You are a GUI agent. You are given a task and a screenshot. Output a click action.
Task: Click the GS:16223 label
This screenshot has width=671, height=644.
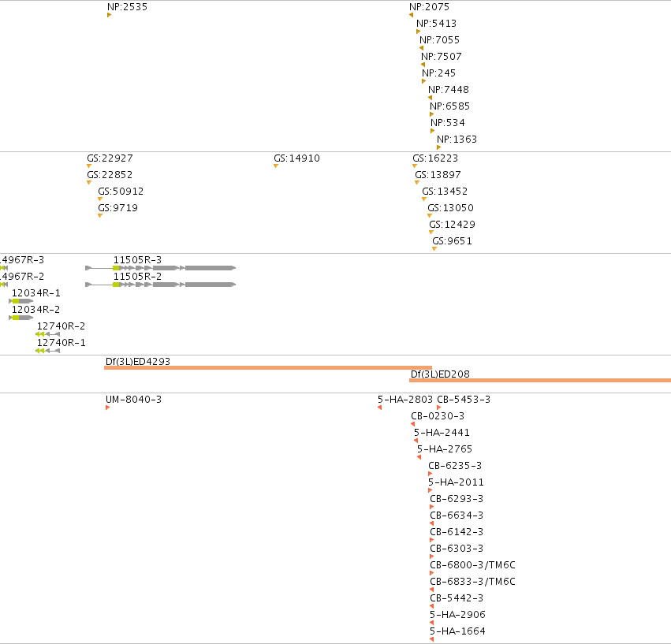coord(435,158)
